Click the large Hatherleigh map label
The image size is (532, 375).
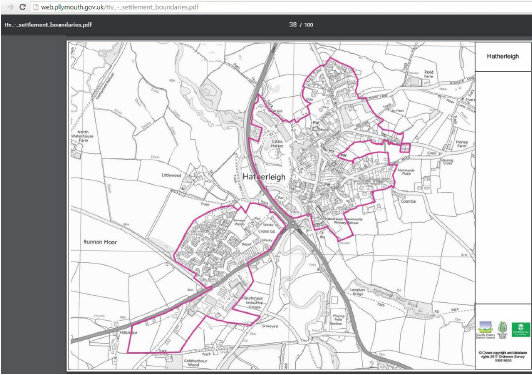coord(264,176)
